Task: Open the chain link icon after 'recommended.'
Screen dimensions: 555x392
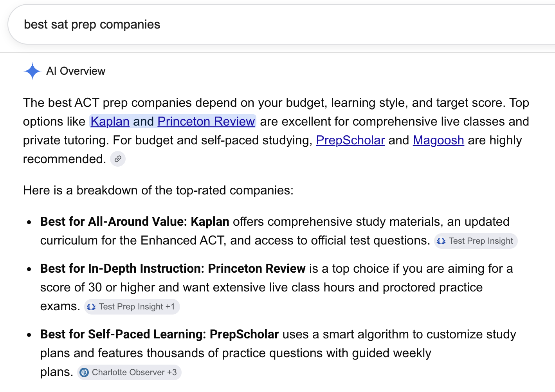Action: (x=118, y=159)
